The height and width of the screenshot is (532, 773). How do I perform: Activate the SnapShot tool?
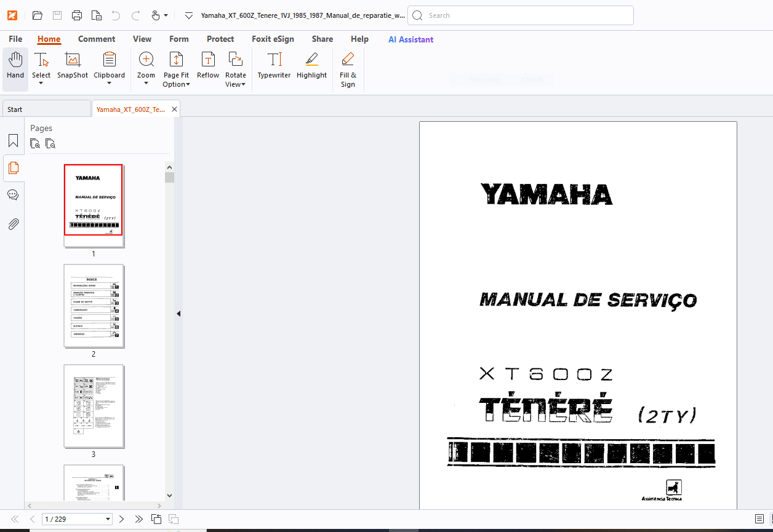pyautogui.click(x=73, y=66)
